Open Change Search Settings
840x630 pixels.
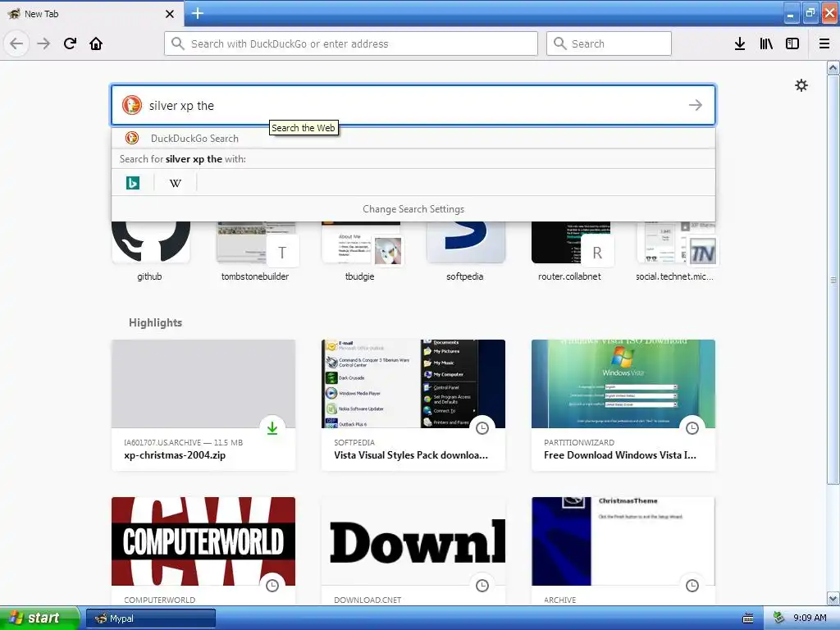pyautogui.click(x=413, y=209)
